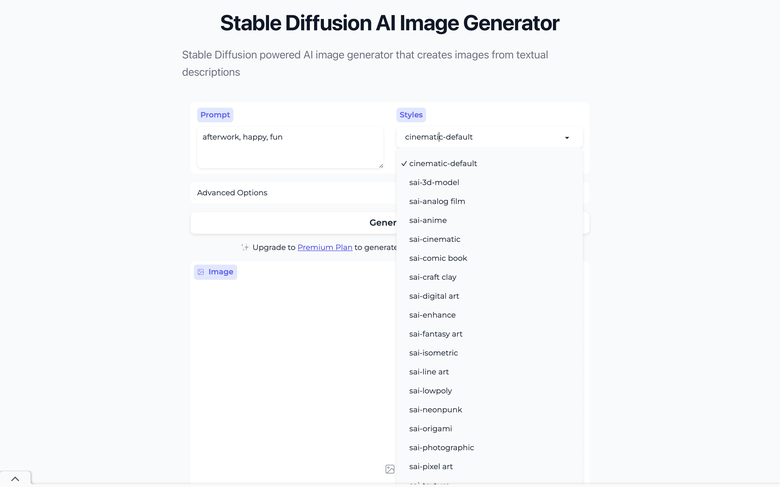Screen dimensions: 780x487
Task: Click the up chevron icon at the bottom left
Action: 15,479
